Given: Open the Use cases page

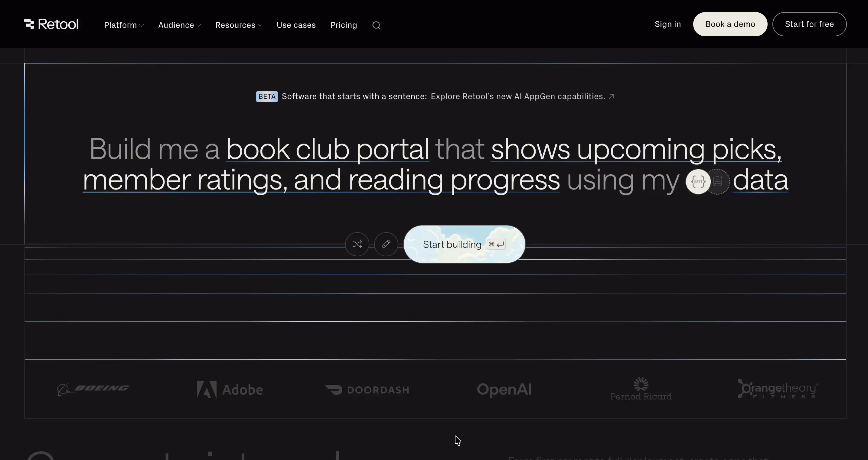Looking at the screenshot, I should (296, 25).
